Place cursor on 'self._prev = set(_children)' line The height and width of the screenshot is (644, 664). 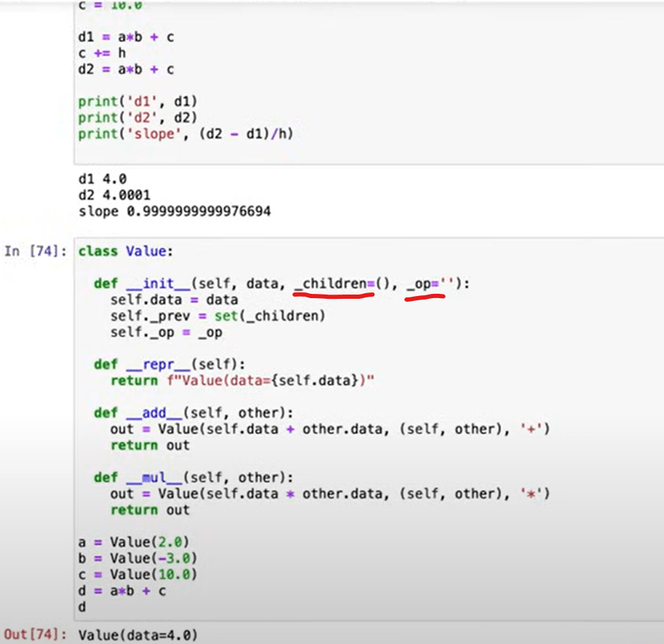click(x=217, y=316)
